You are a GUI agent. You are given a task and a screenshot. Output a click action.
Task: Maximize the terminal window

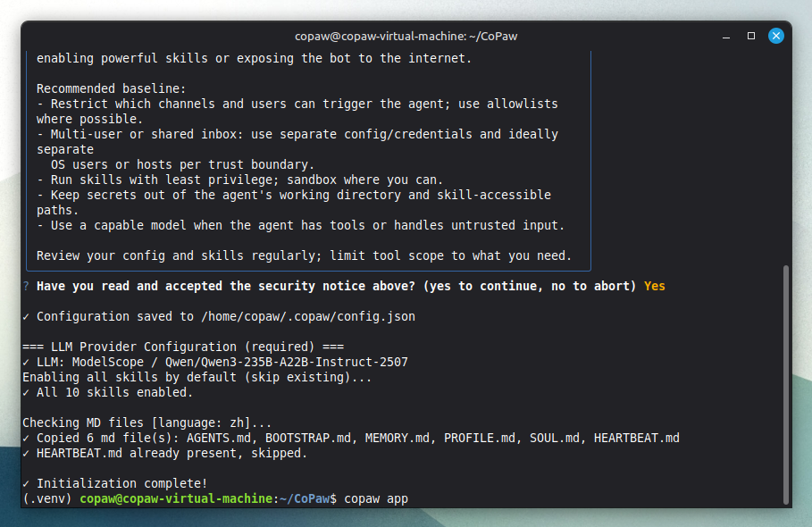tap(751, 36)
